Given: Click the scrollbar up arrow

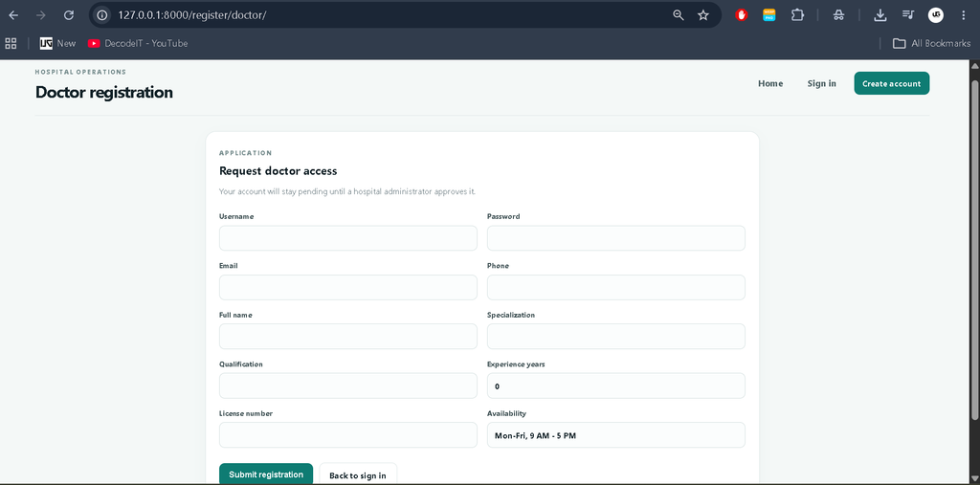Looking at the screenshot, I should (974, 65).
